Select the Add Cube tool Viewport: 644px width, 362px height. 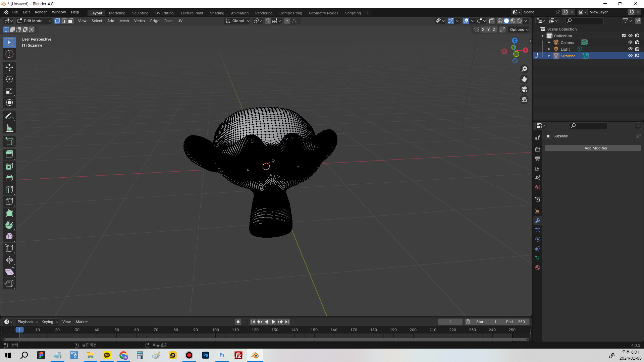[x=9, y=141]
